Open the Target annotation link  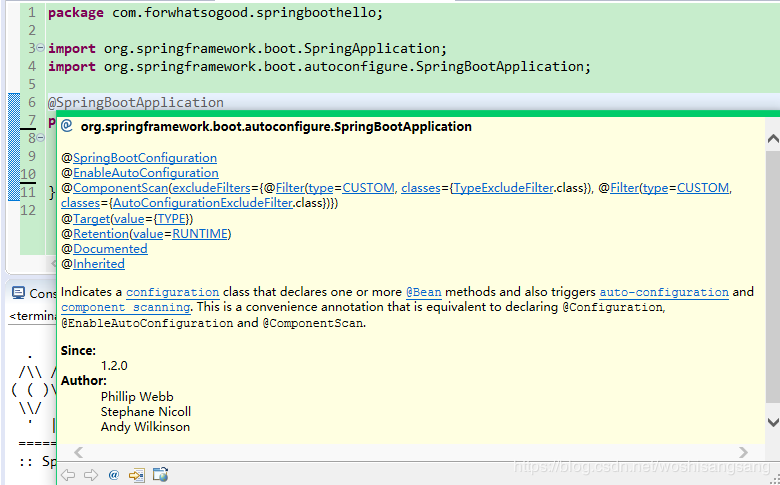coord(91,219)
